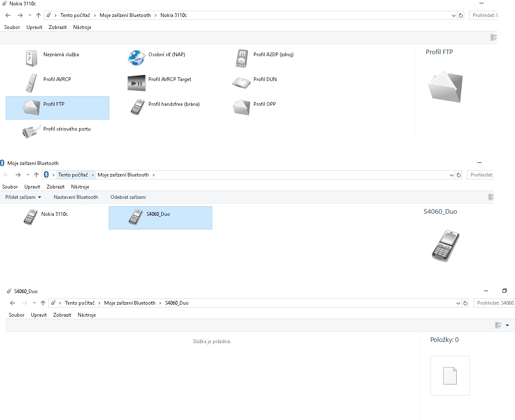Expand address history dropdown in S4060_Duo window
515x420 pixels.
[x=458, y=303]
